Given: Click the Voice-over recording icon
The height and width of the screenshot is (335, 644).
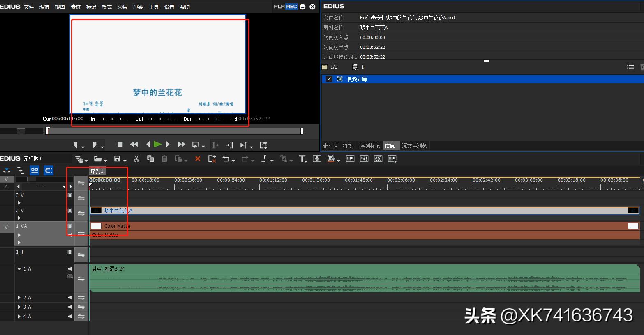Looking at the screenshot, I should coord(317,159).
